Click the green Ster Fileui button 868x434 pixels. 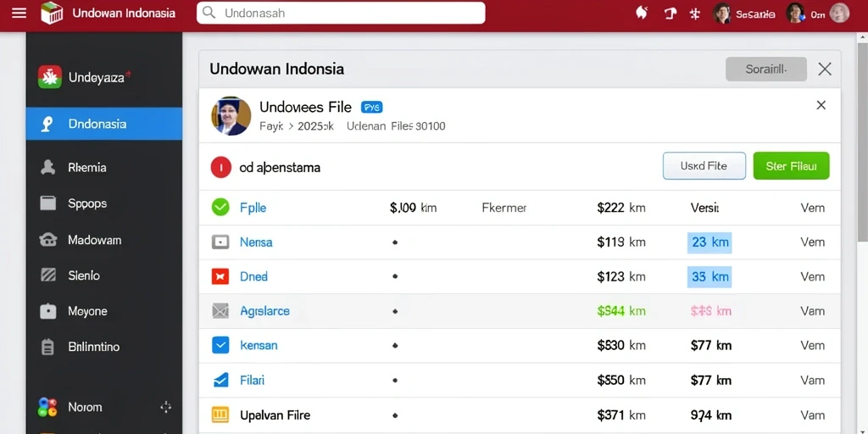(791, 165)
